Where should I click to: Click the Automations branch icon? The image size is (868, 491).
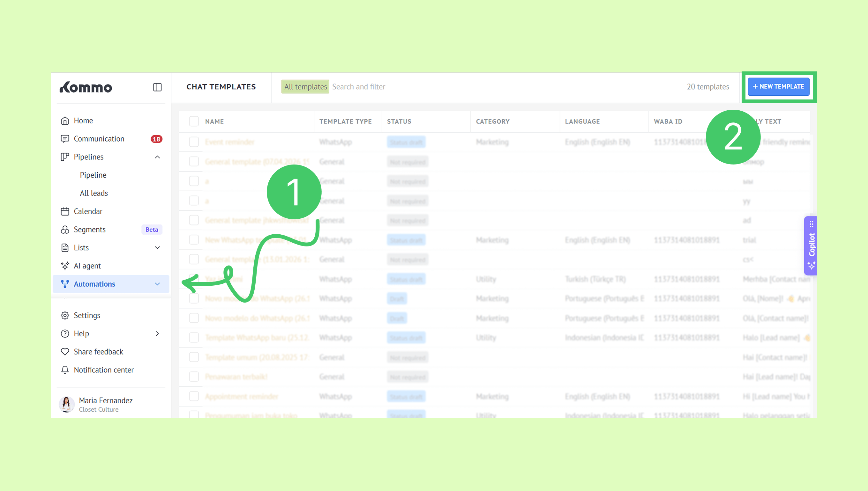pyautogui.click(x=65, y=284)
